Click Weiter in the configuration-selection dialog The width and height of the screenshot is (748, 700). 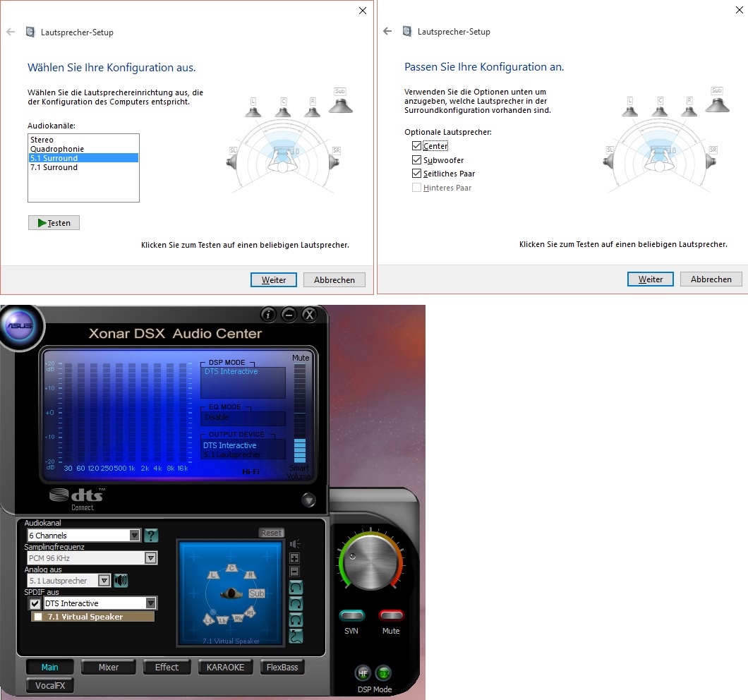pos(274,279)
